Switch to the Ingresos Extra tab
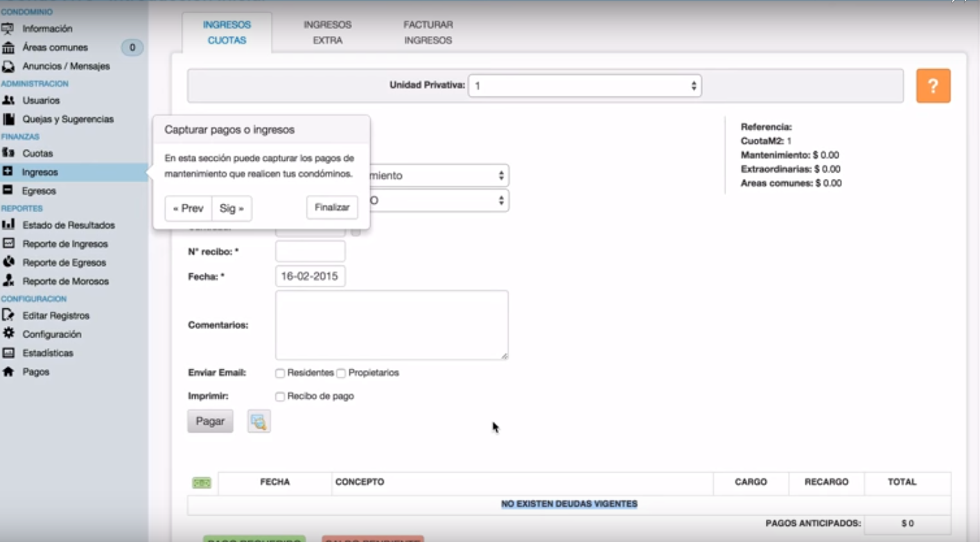This screenshot has height=542, width=980. tap(327, 33)
